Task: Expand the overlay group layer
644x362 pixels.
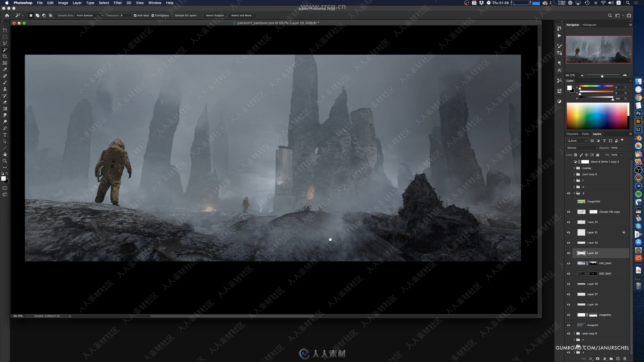Action: tap(574, 168)
